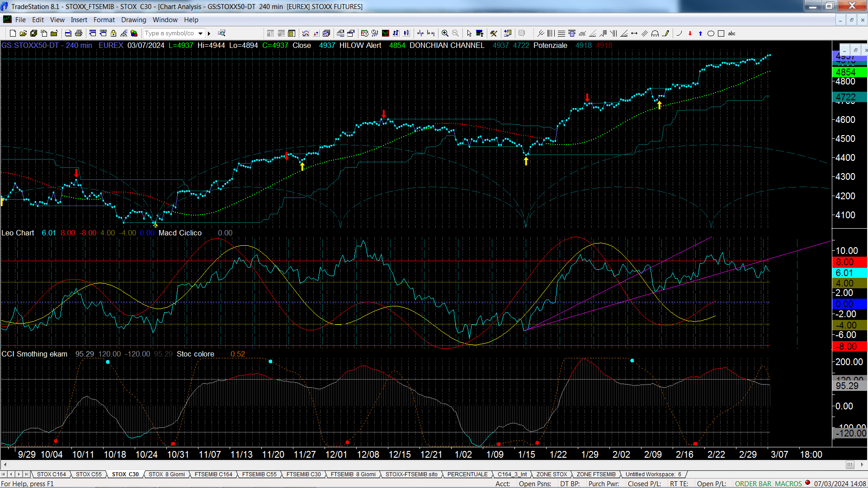
Task: Select the parallel lines drawing tool
Action: [x=645, y=33]
